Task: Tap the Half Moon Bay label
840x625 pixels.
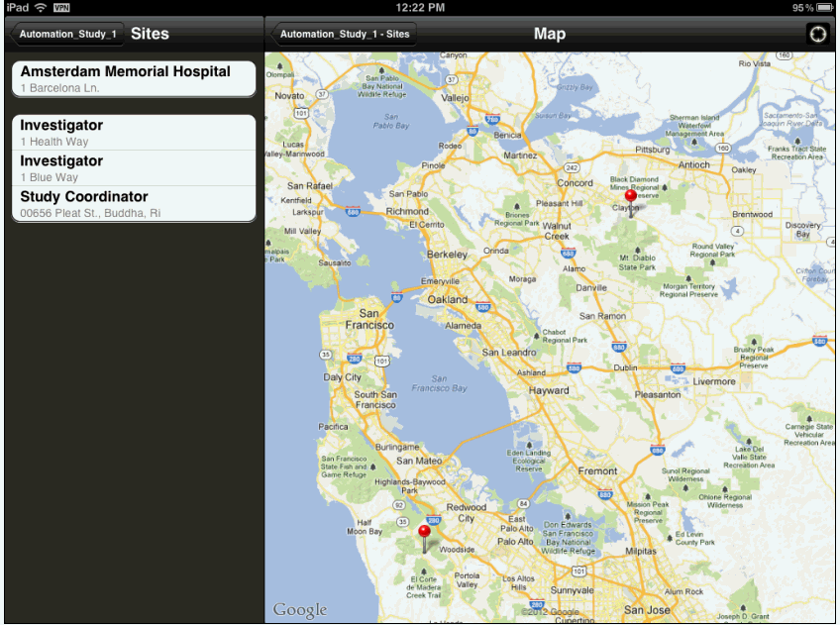Action: coord(365,527)
